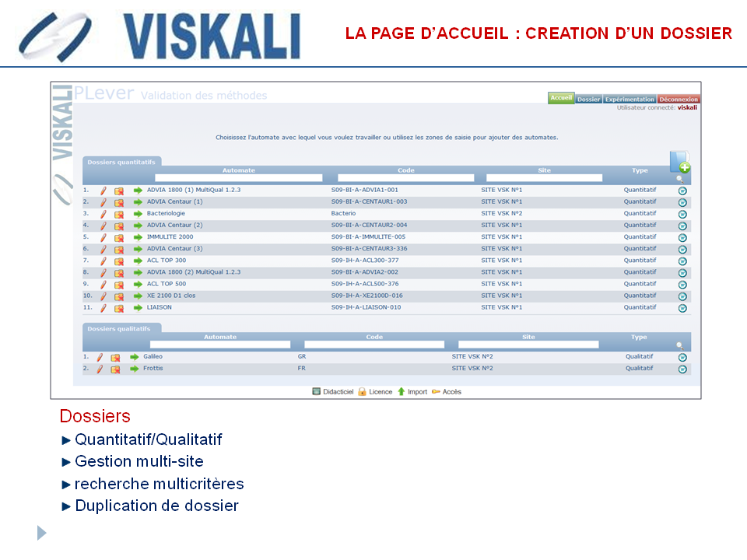Open the Dossier tab
This screenshot has height=560, width=747.
click(x=588, y=99)
